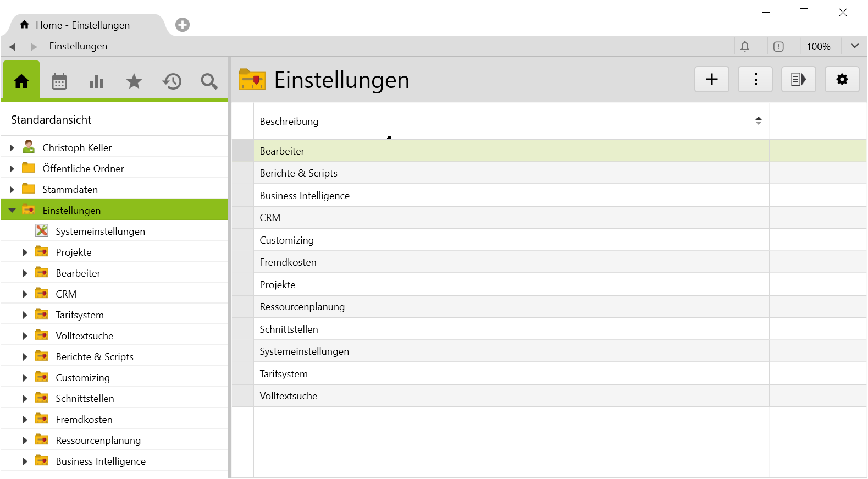Open history clock icon in sidebar

point(172,81)
